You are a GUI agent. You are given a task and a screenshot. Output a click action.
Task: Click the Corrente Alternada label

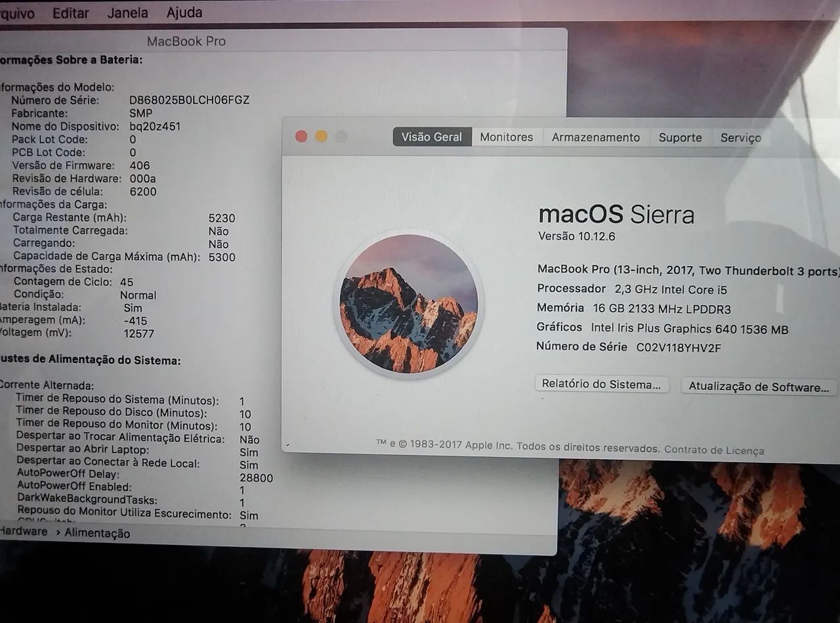pyautogui.click(x=47, y=385)
